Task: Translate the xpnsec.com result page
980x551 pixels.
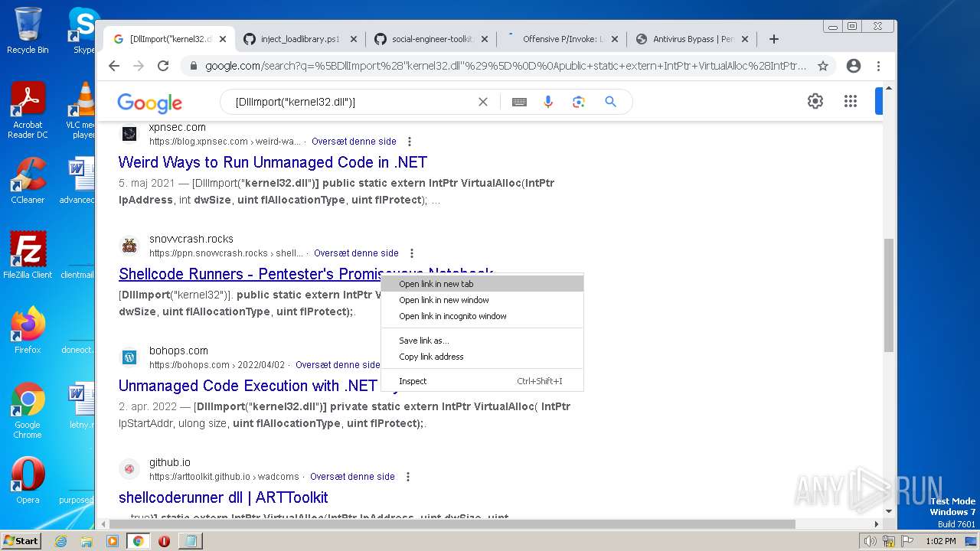Action: [x=354, y=142]
